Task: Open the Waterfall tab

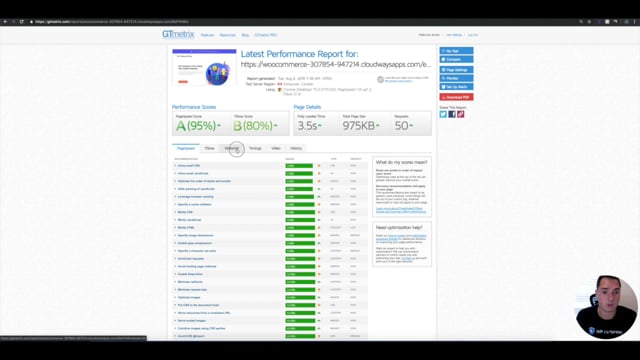Action: (231, 149)
